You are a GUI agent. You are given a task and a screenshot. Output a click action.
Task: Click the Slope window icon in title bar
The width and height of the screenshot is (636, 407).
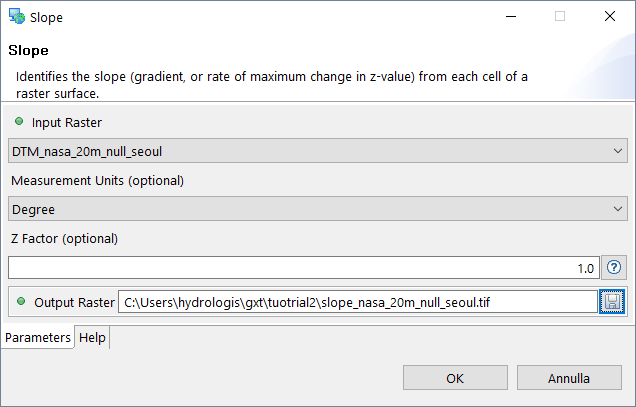click(17, 17)
